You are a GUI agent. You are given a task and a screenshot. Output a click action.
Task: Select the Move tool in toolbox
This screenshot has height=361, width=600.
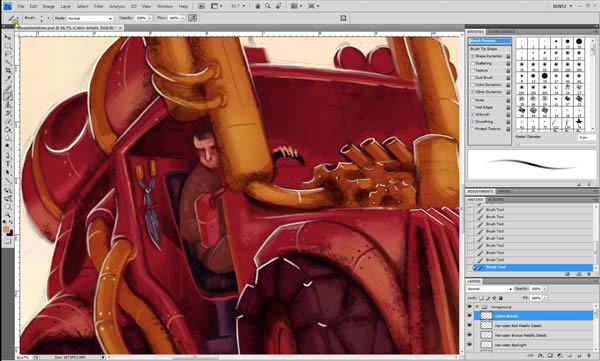8,37
